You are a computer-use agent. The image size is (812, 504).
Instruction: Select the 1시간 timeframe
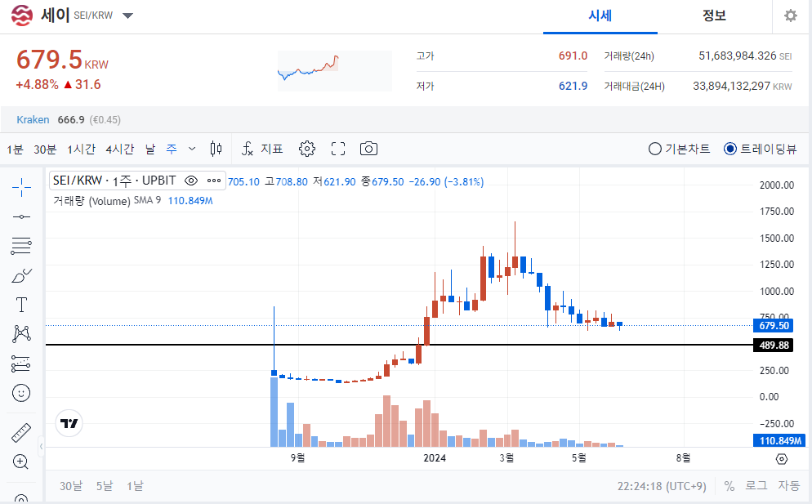click(82, 148)
